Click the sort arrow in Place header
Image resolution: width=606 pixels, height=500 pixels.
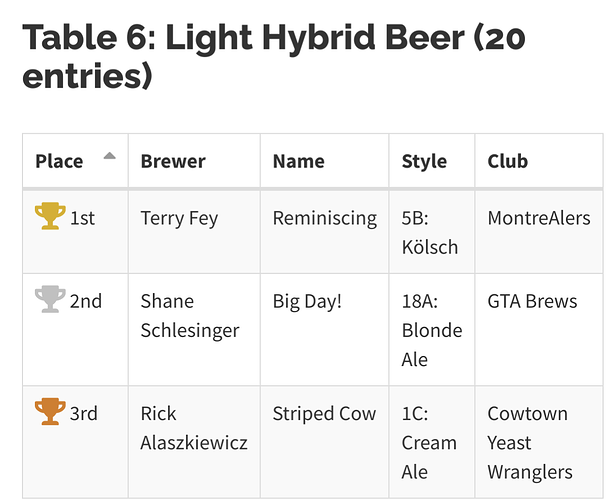[x=109, y=156]
